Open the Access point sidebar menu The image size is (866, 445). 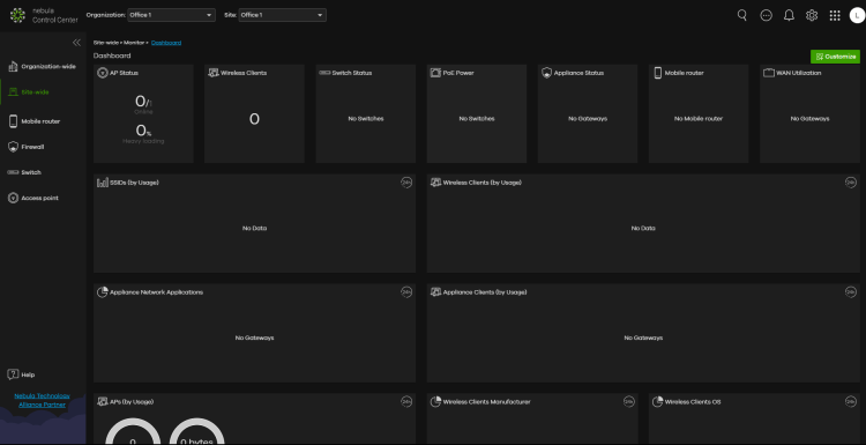(x=39, y=198)
